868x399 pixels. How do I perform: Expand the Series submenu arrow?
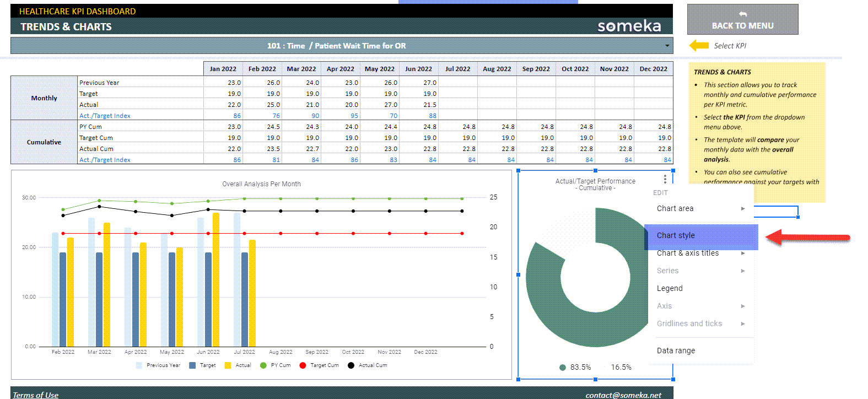[743, 271]
